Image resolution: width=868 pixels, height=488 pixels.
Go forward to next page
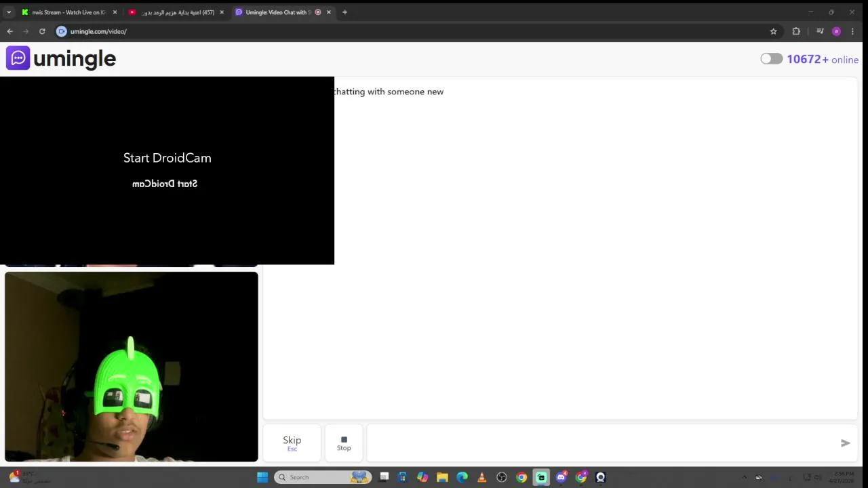(x=26, y=31)
